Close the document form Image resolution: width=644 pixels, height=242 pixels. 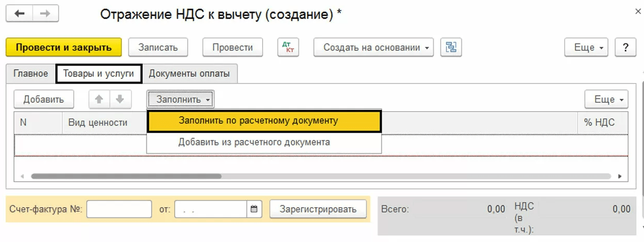point(637,11)
